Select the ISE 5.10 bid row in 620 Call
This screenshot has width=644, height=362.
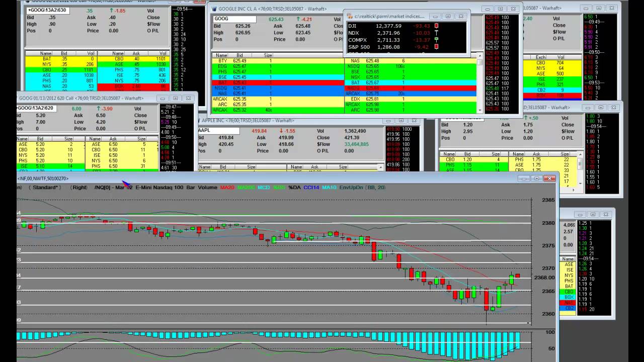[51, 166]
